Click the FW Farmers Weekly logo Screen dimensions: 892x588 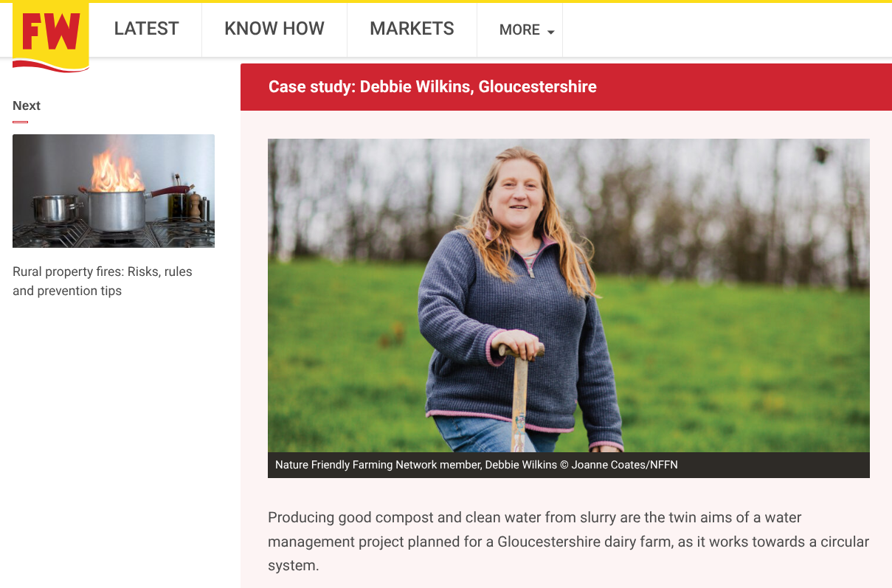click(x=51, y=35)
